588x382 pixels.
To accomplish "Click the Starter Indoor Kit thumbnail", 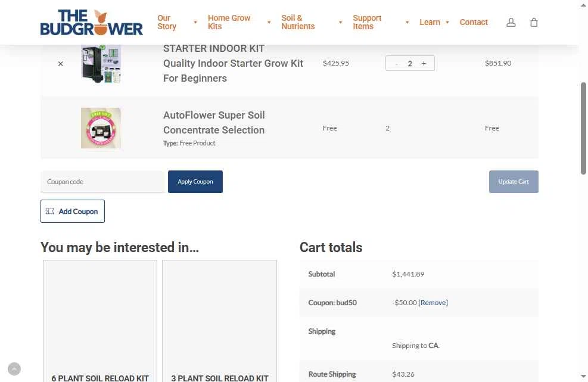I will click(101, 64).
